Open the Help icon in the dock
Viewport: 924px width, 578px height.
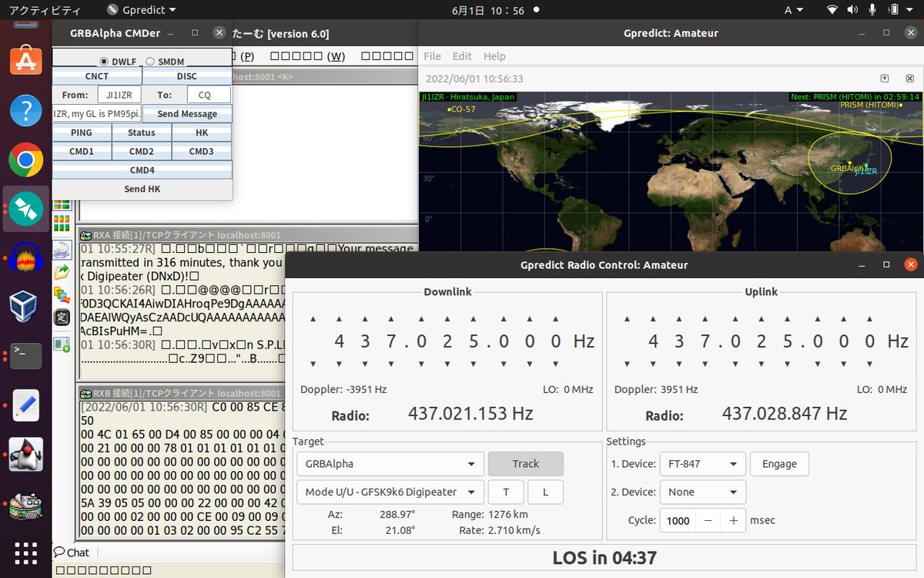tap(25, 110)
